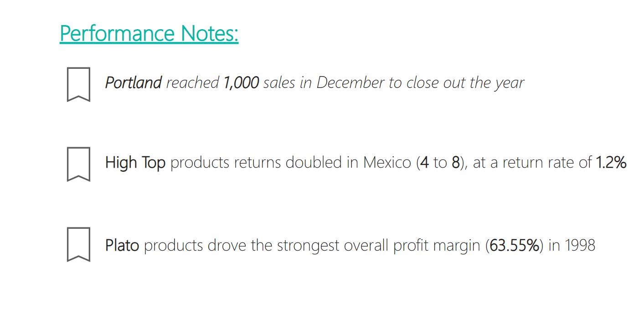Select the 63.55% profit margin value
This screenshot has height=319, width=644.
click(x=514, y=246)
